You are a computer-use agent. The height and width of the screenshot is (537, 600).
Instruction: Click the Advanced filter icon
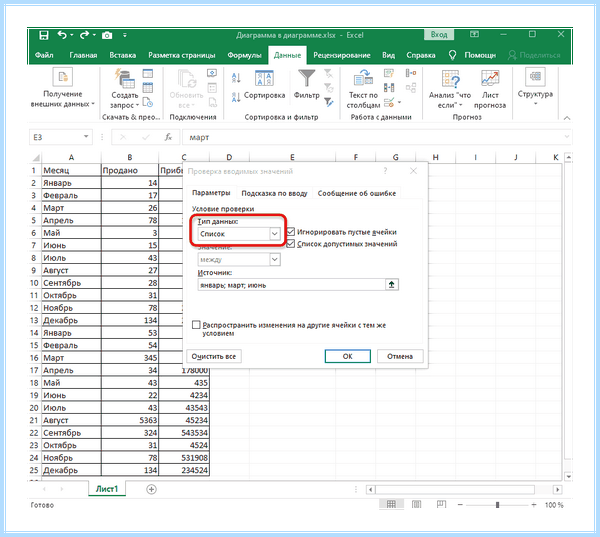point(328,102)
